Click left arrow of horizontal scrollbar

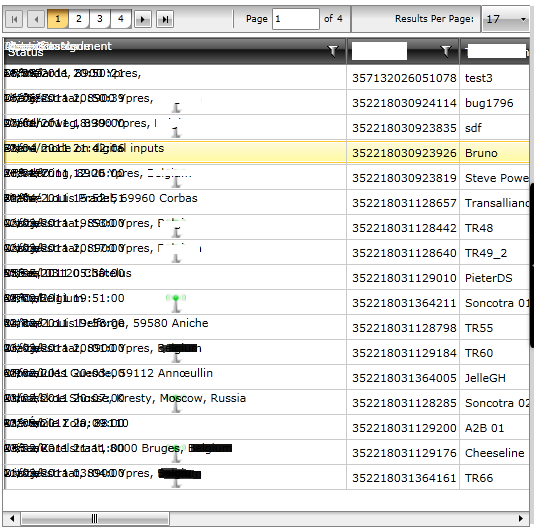tap(12, 518)
